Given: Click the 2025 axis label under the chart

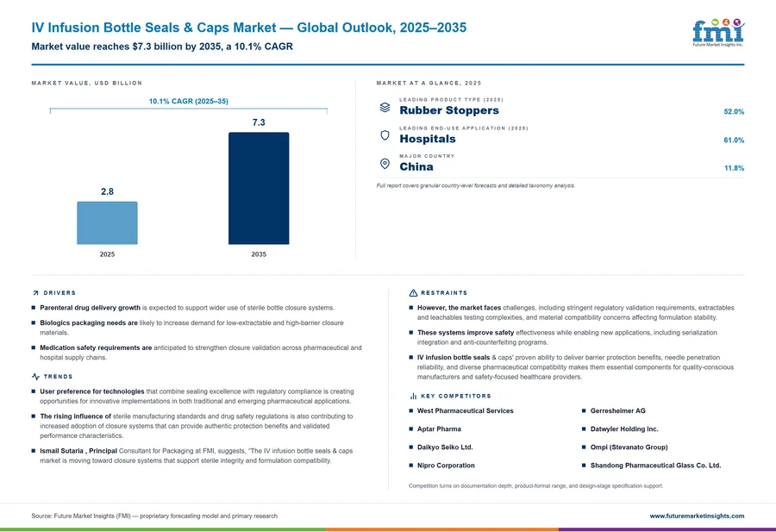Looking at the screenshot, I should (108, 254).
